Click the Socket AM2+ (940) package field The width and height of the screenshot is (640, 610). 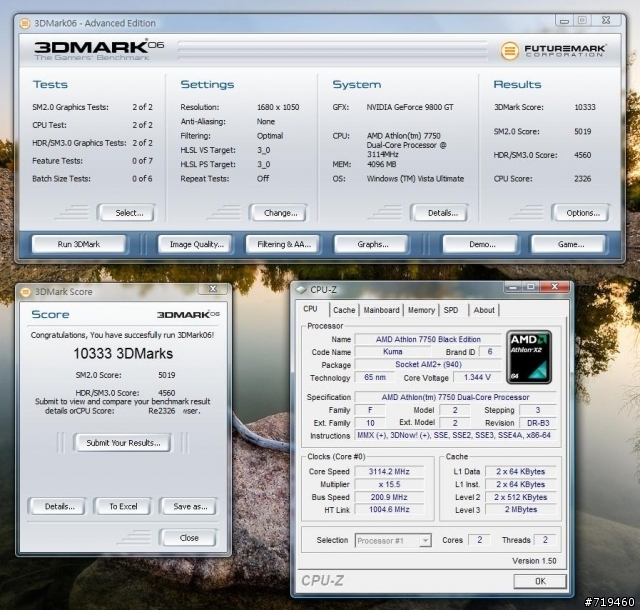coord(428,364)
